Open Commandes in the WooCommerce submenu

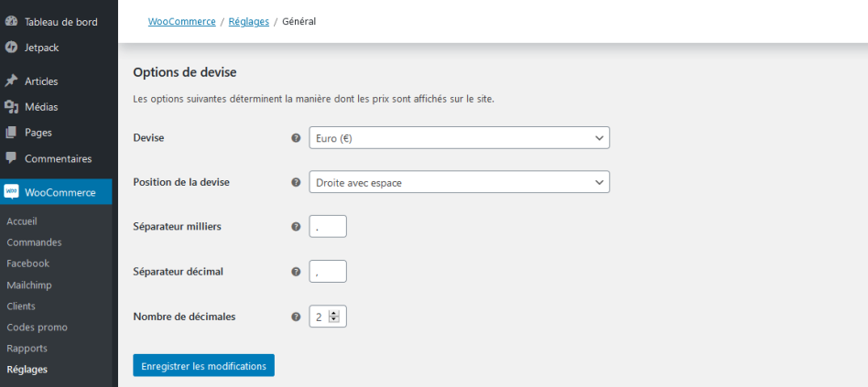(x=34, y=242)
